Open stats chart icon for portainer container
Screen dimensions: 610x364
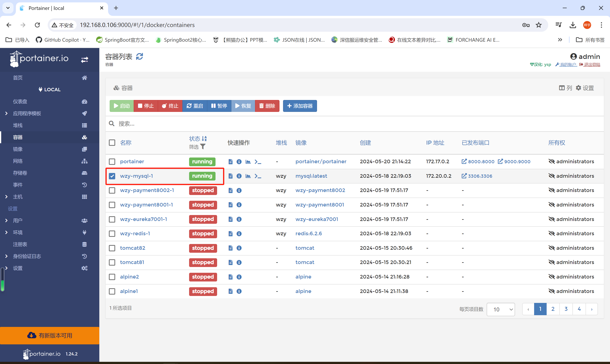(248, 162)
